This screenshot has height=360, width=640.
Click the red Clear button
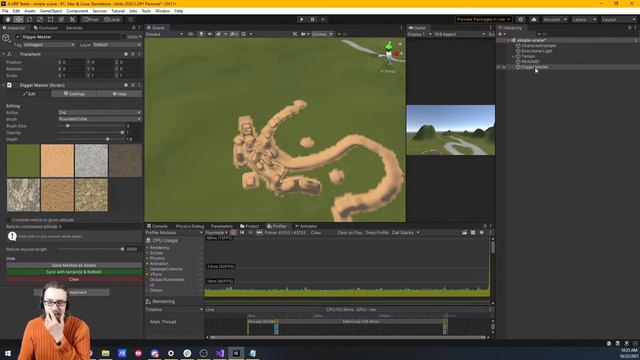74,280
